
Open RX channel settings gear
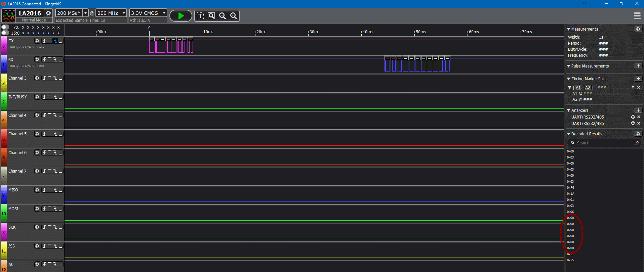click(x=37, y=59)
